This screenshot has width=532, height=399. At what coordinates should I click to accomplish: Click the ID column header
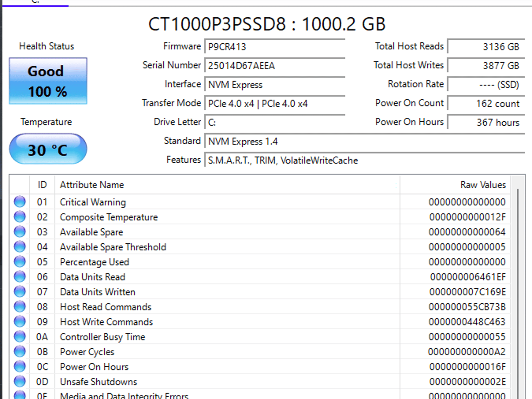[x=42, y=185]
